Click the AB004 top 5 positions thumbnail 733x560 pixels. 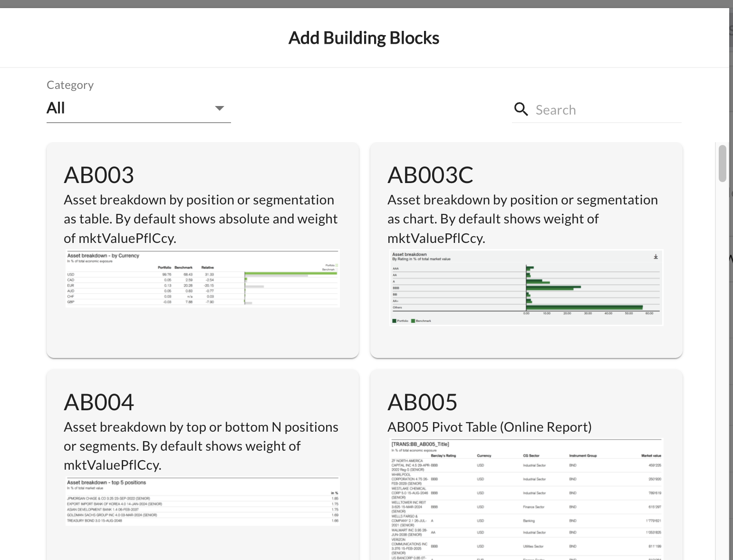pyautogui.click(x=202, y=502)
